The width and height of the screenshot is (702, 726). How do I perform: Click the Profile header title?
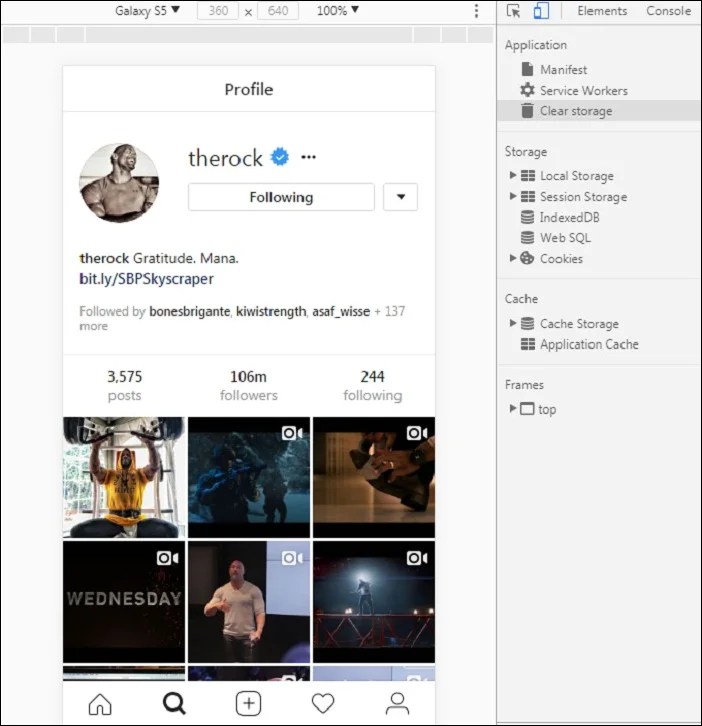249,89
